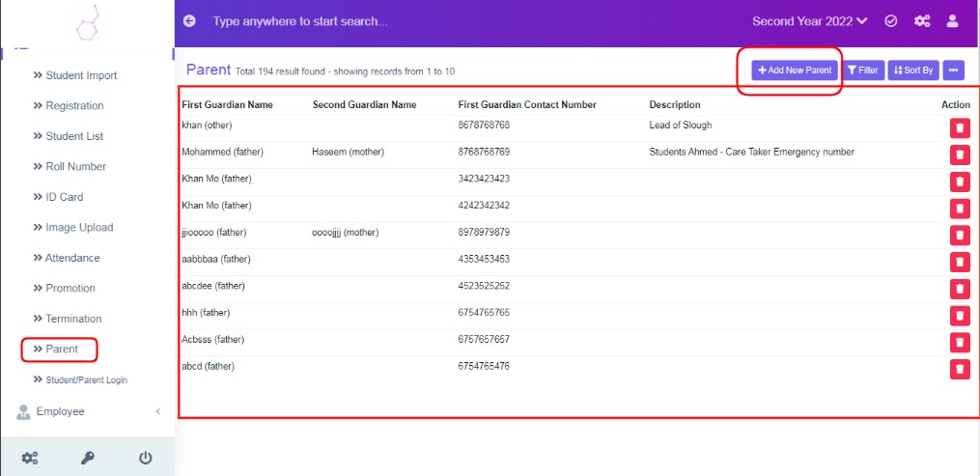Click First Guardian Contact Number column header
980x476 pixels.
(x=527, y=105)
